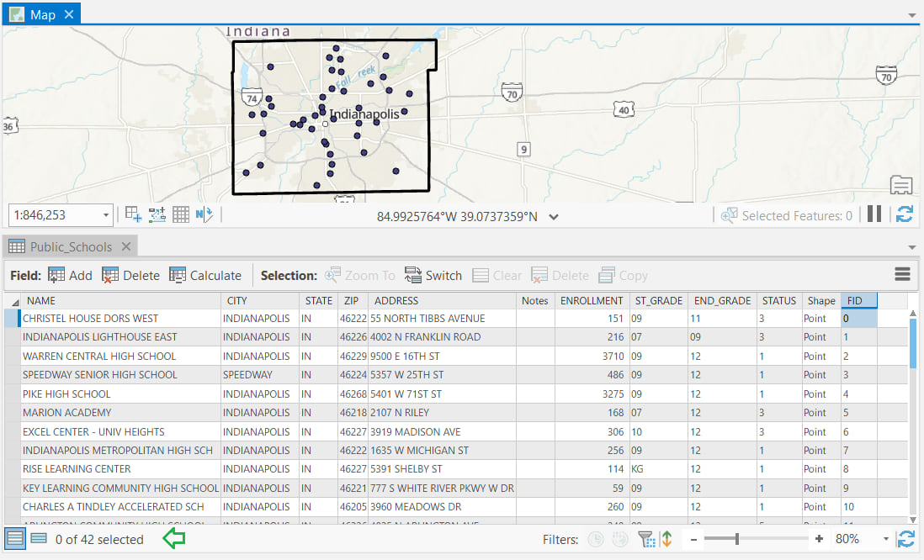Click the extent sort arrows icon in Filters

click(667, 539)
